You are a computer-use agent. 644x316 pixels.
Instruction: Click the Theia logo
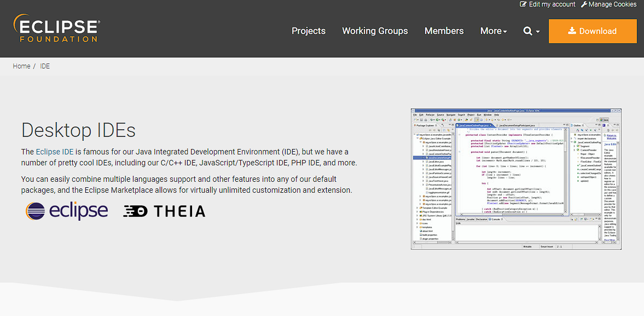click(164, 211)
